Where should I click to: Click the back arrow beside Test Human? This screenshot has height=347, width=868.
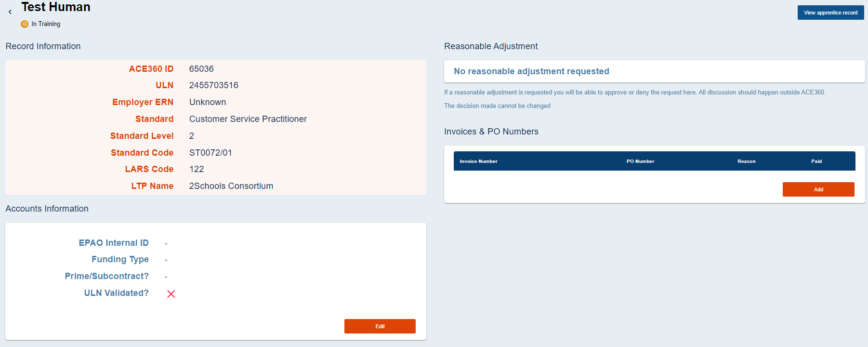pos(10,12)
